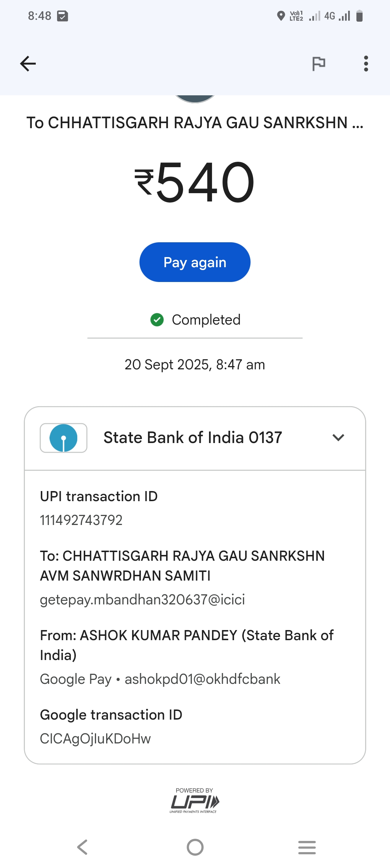Select State Bank of India 0137 row
390x868 pixels.
coord(192,438)
